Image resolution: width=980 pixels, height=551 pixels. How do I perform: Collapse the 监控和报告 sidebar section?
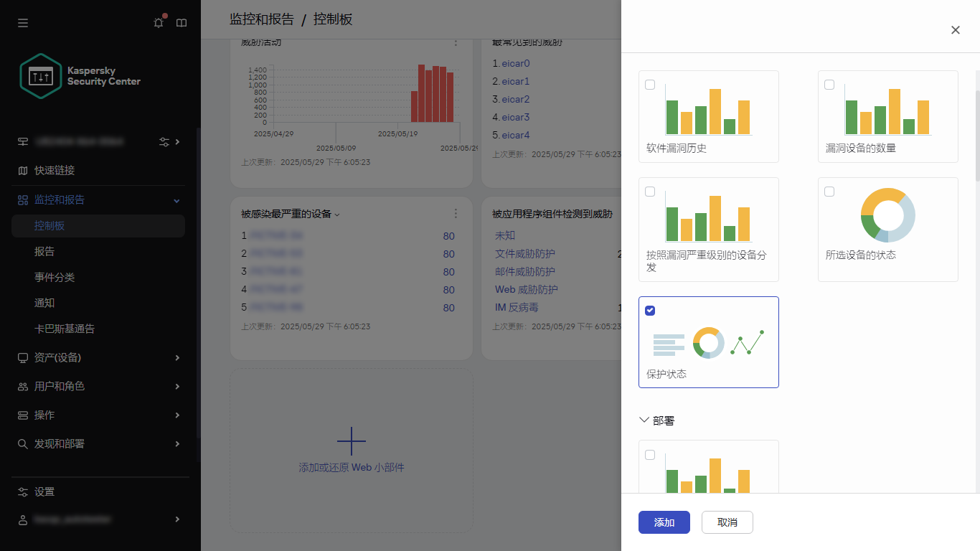tap(176, 200)
